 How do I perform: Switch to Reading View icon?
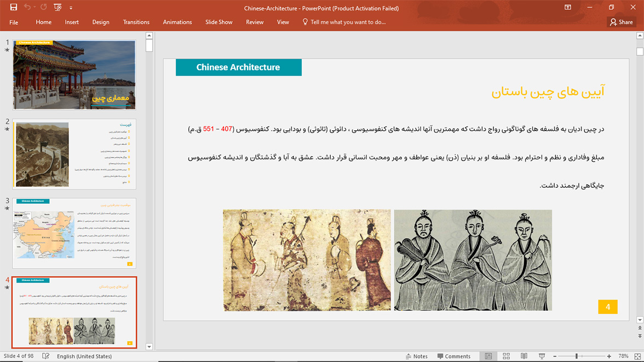coord(524,356)
